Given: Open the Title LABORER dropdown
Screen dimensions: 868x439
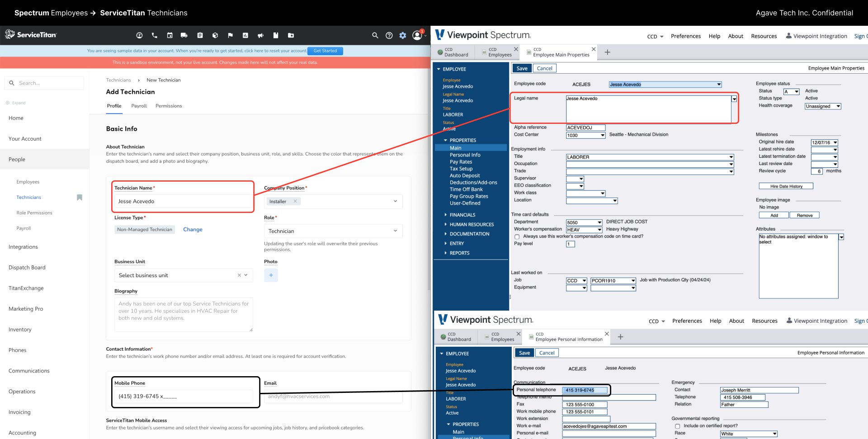Looking at the screenshot, I should pos(731,157).
